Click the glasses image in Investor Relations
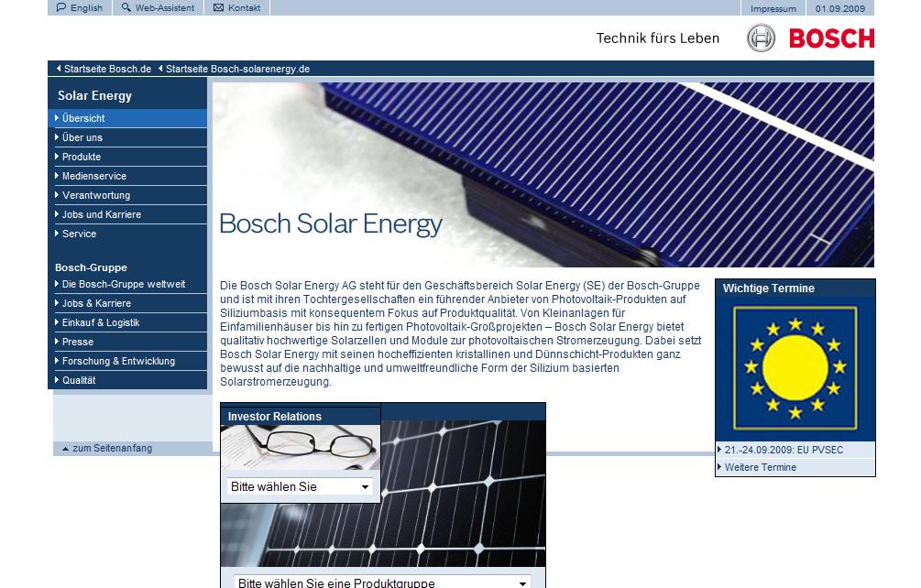921x588 pixels. point(301,448)
